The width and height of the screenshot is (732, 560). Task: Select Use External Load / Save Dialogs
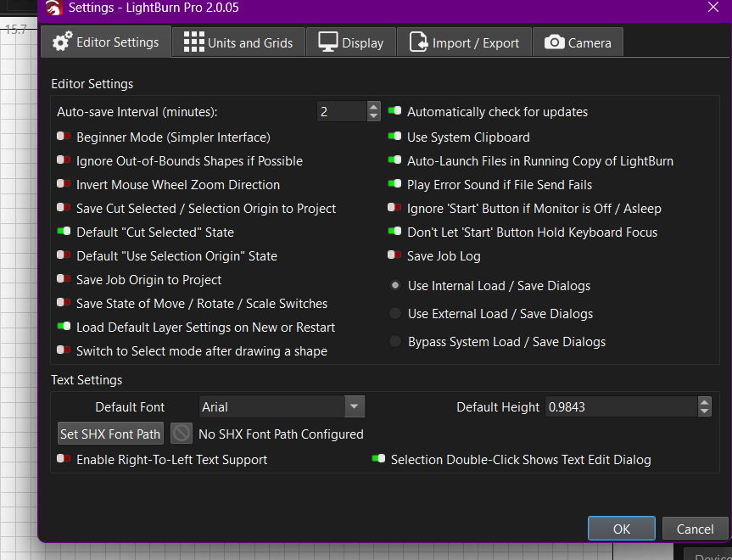[395, 314]
